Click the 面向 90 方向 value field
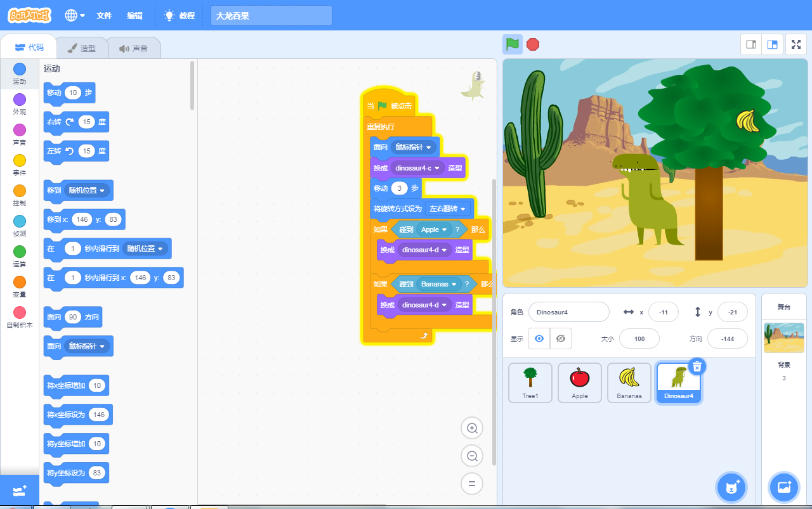Image resolution: width=812 pixels, height=509 pixels. click(74, 317)
